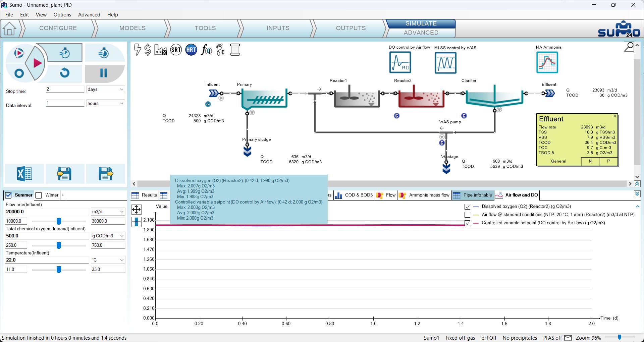
Task: Go to the OUTPUTS step
Action: click(x=351, y=28)
